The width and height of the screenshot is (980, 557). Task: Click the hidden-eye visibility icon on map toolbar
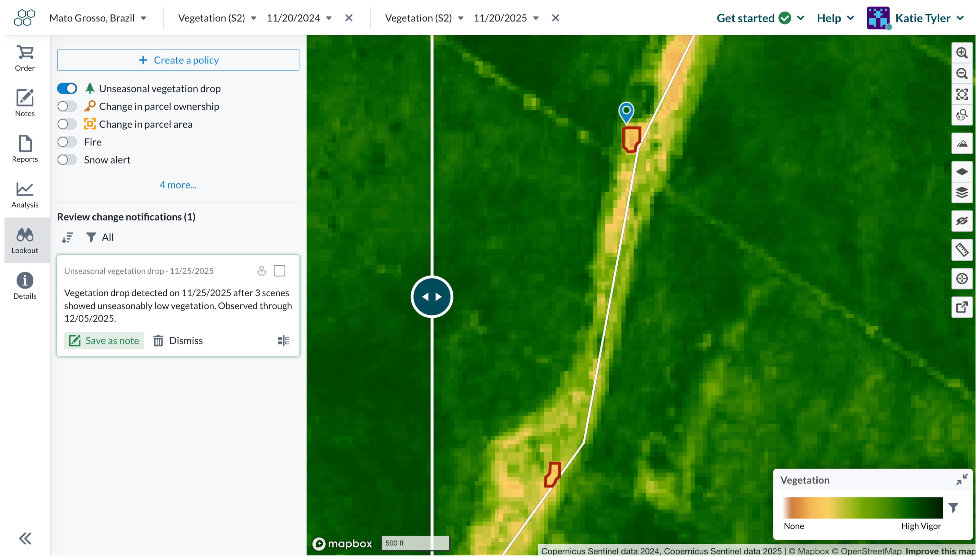point(962,221)
